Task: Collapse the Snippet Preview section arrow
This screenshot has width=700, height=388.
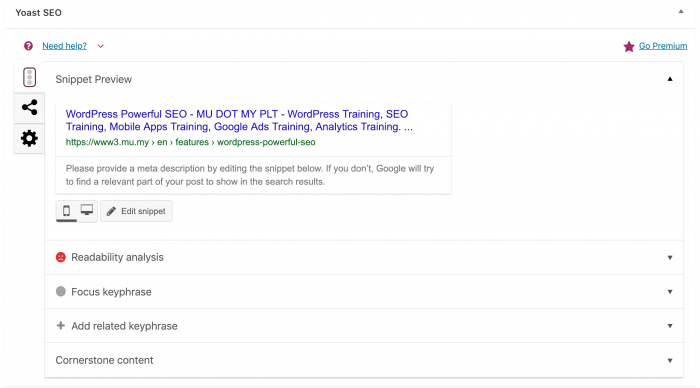Action: coord(670,79)
